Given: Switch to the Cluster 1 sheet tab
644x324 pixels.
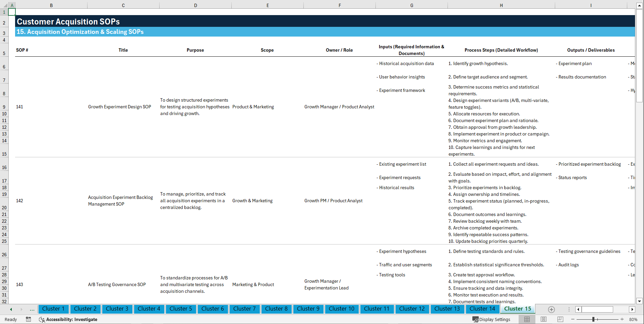Looking at the screenshot, I should pos(53,309).
